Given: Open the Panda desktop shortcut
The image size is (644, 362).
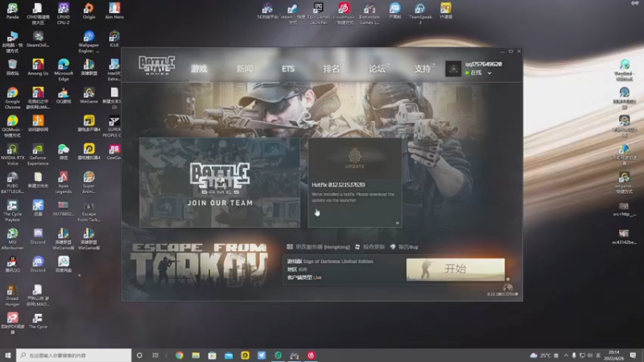Looking at the screenshot, I should coord(12,11).
